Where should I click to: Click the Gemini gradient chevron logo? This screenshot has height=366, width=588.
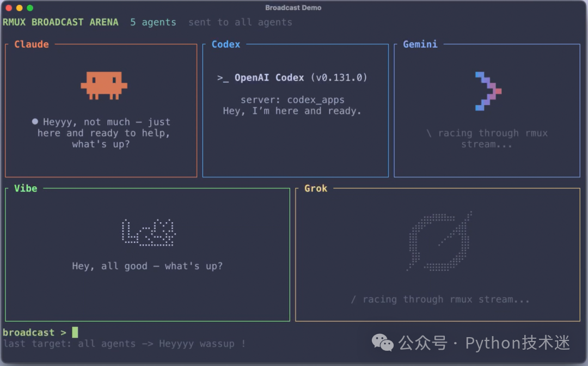point(488,91)
